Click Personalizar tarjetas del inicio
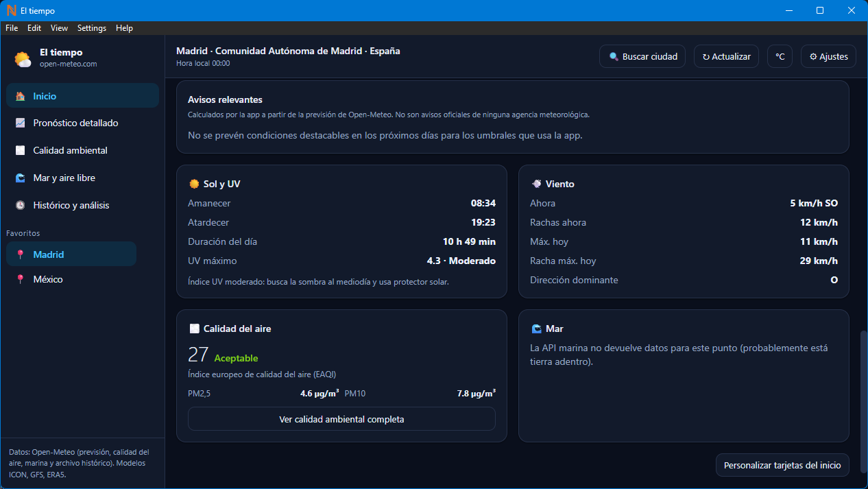The height and width of the screenshot is (489, 868). [x=782, y=465]
